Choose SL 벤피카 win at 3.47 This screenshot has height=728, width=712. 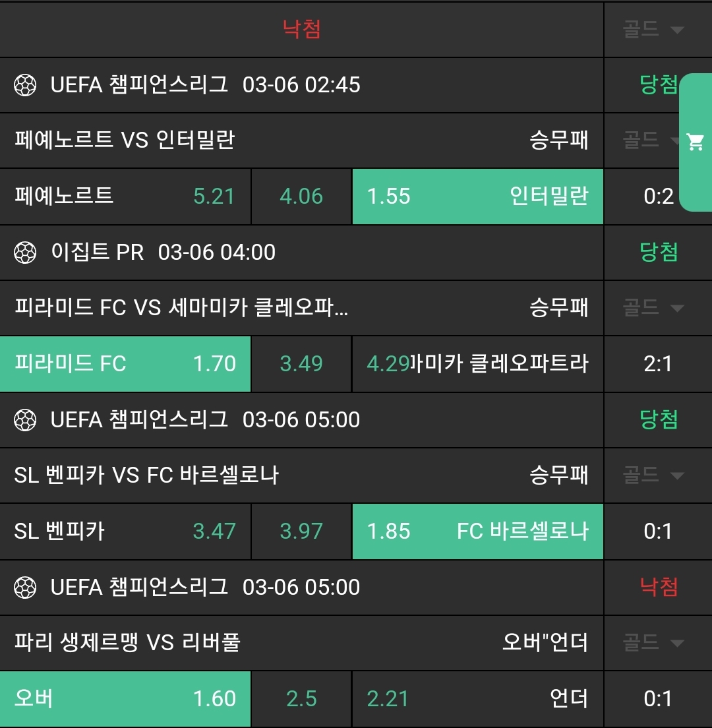point(125,531)
